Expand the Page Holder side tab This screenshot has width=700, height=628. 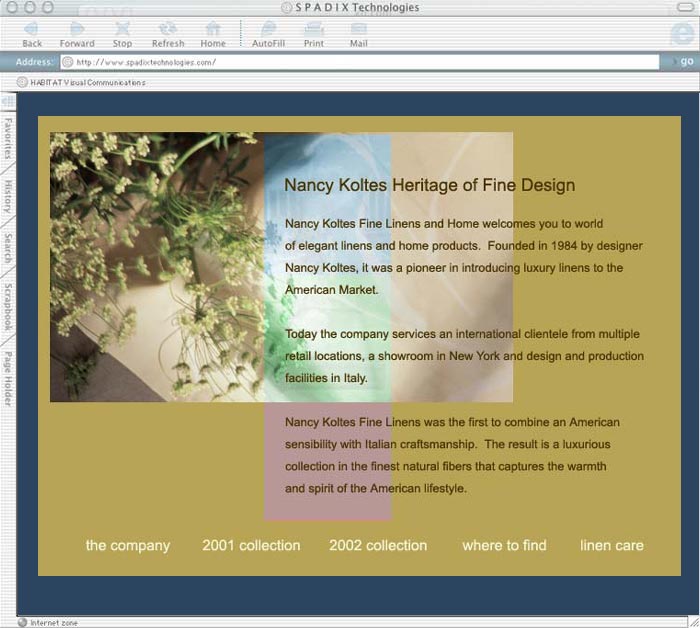coord(8,377)
